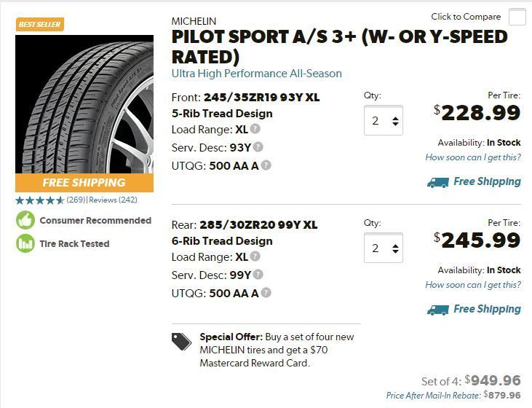Click rear tire 'How soon can I get this?'

(x=473, y=285)
